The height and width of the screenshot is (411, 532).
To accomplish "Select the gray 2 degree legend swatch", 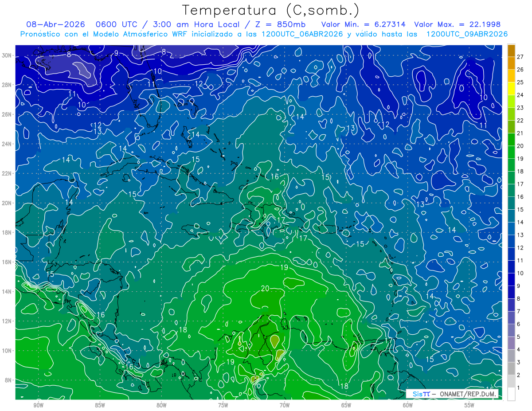I will (511, 369).
